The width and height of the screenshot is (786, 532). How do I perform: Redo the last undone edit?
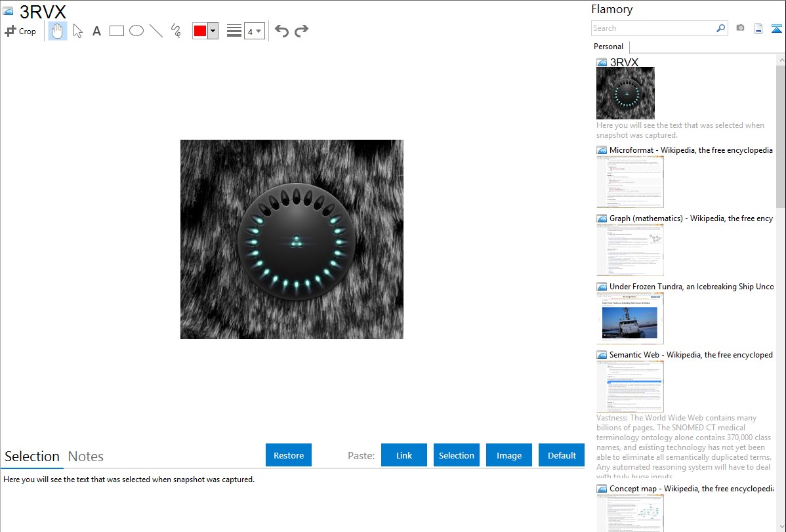point(301,31)
